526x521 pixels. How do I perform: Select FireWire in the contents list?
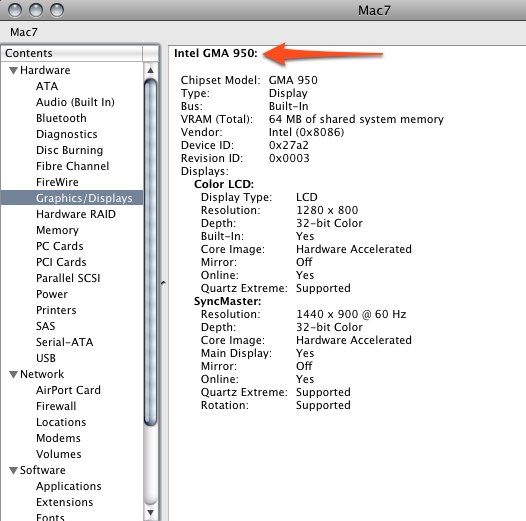(57, 182)
